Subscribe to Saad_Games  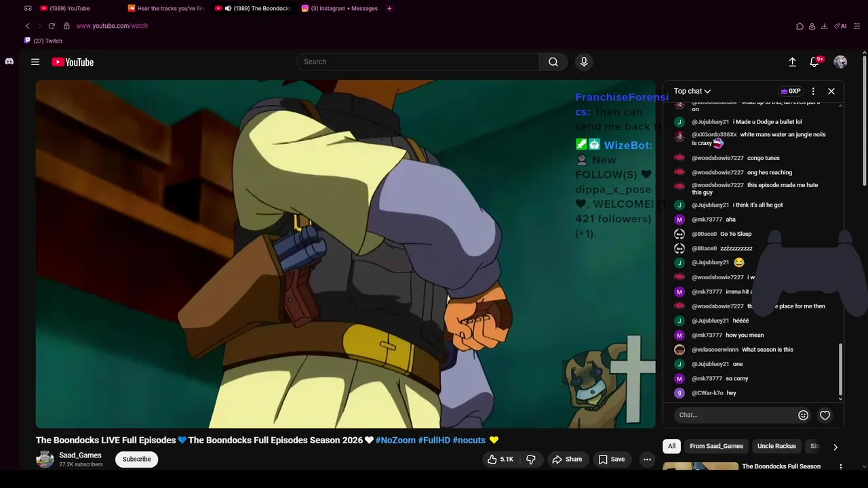pyautogui.click(x=136, y=459)
